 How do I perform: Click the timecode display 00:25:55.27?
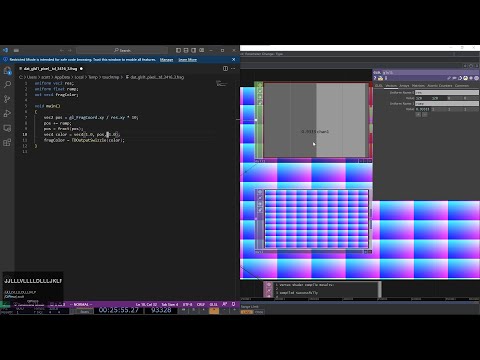point(119,310)
